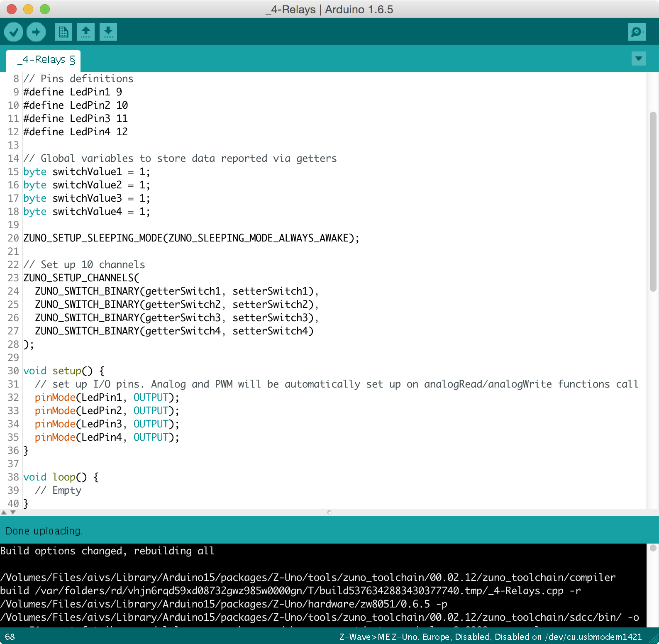This screenshot has width=659, height=644.
Task: Click the '// Set up 10 channels' comment
Action: [x=84, y=264]
